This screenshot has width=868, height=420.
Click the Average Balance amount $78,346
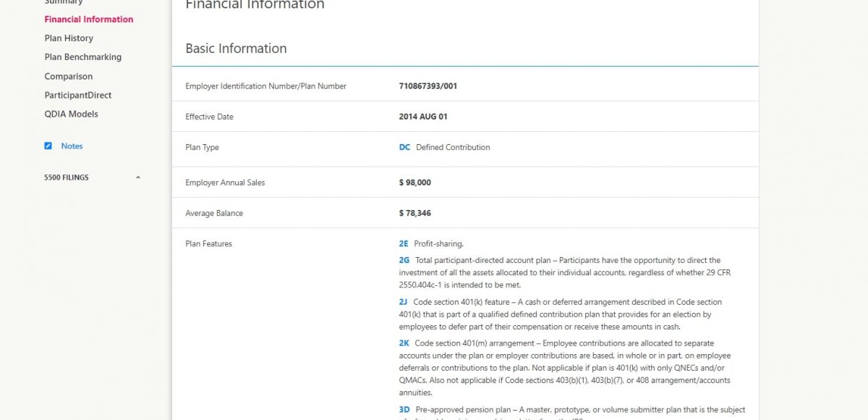pos(414,214)
